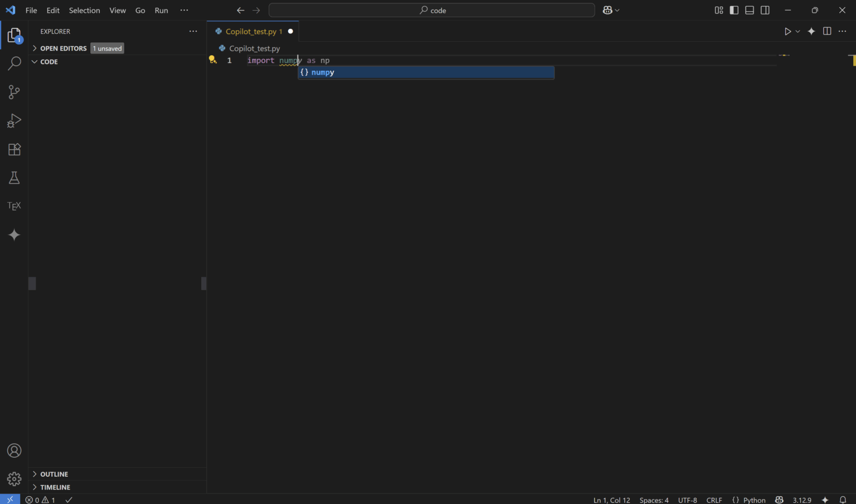Screen dimensions: 856x504
Task: Click the GitHub Copilot status bar icon
Action: coord(779,500)
